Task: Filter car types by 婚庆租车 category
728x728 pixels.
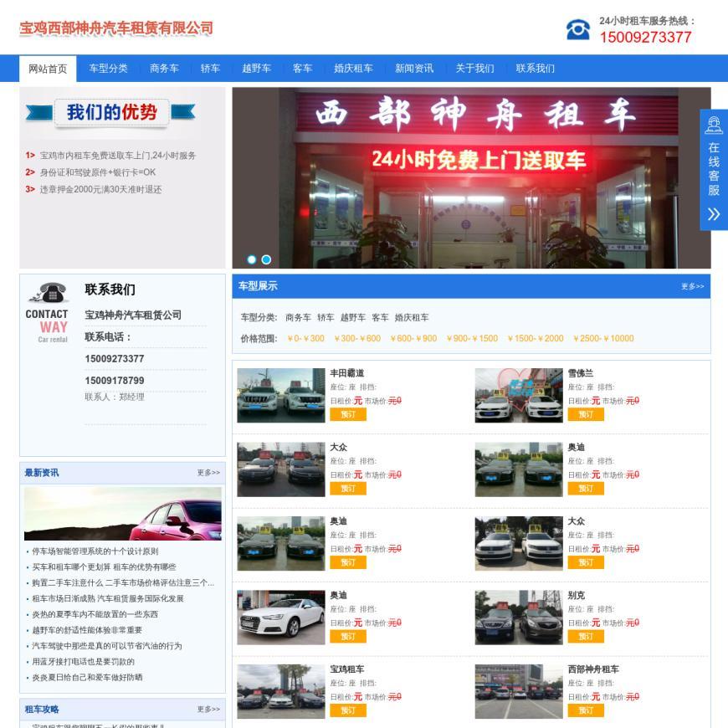Action: click(x=412, y=318)
